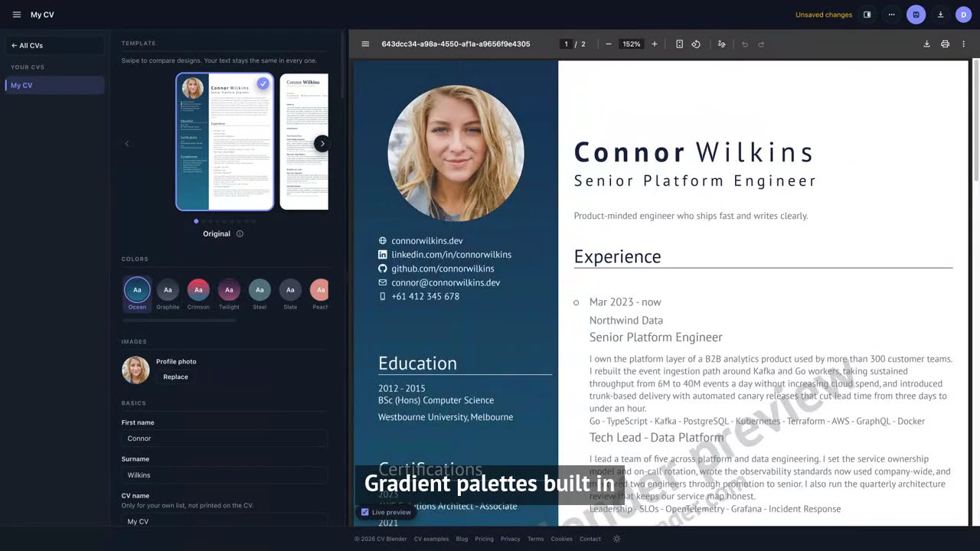Screen dimensions: 980x551
Task: Choose the Ocean color palette
Action: [137, 294]
